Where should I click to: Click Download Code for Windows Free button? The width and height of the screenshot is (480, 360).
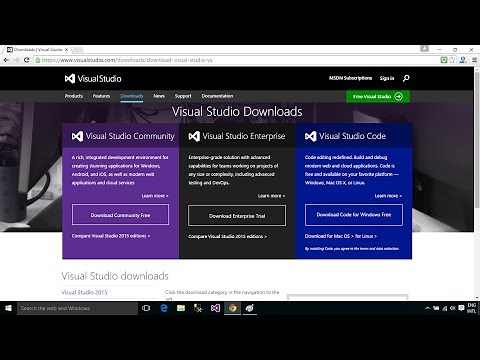(x=354, y=215)
